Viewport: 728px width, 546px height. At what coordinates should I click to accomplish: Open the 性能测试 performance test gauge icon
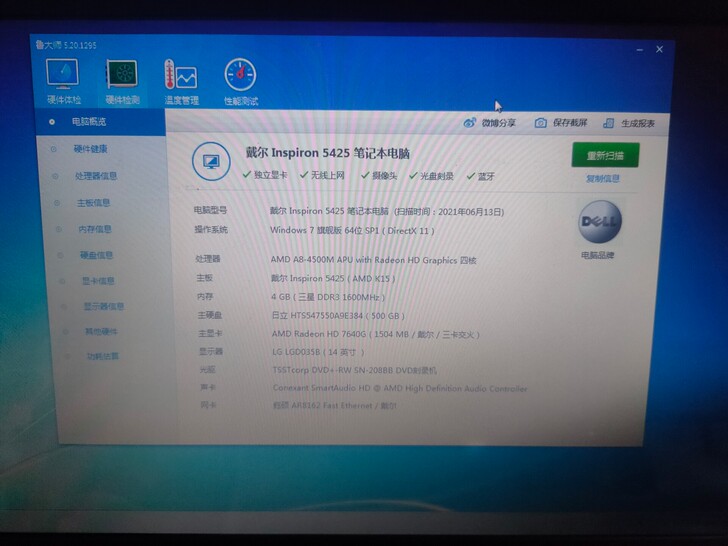[240, 74]
